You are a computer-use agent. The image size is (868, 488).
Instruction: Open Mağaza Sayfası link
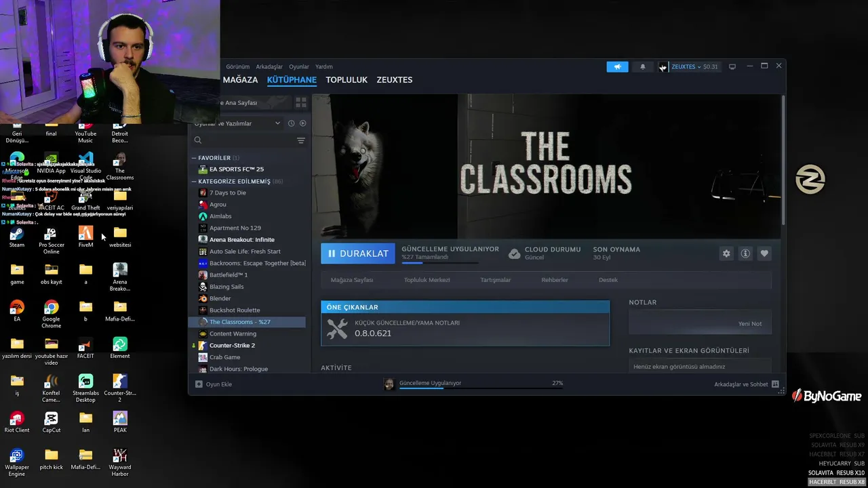point(352,280)
